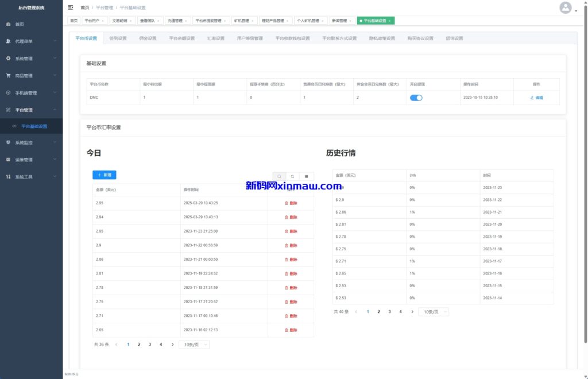Switch to the 汇率设置 tab

215,38
